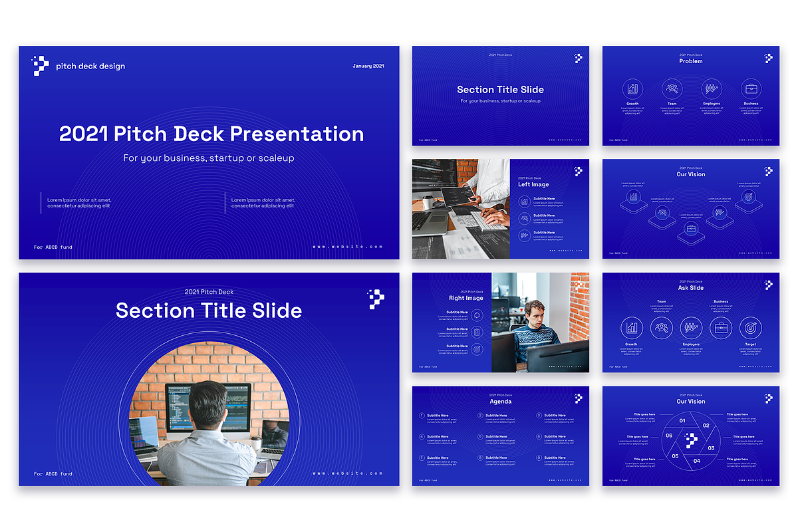
Task: Click the Growth chart icon on Ask Slide
Action: (x=632, y=328)
